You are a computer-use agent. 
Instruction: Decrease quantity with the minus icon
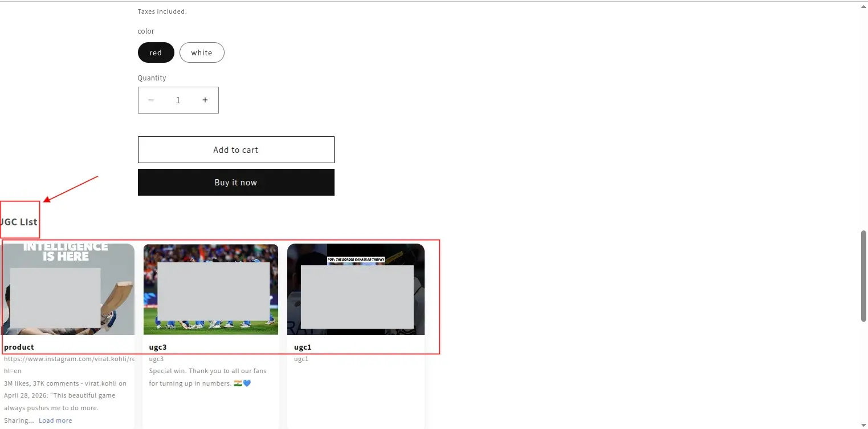click(151, 100)
